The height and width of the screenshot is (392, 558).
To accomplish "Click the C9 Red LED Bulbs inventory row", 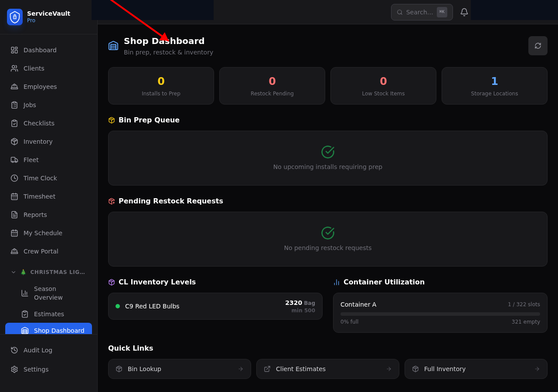I will tap(215, 306).
